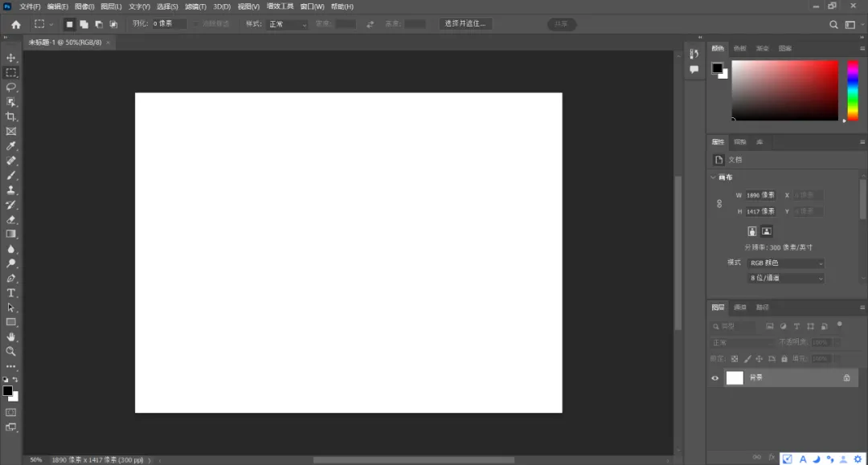Select the Dodge tool
This screenshot has width=868, height=465.
[x=10, y=263]
